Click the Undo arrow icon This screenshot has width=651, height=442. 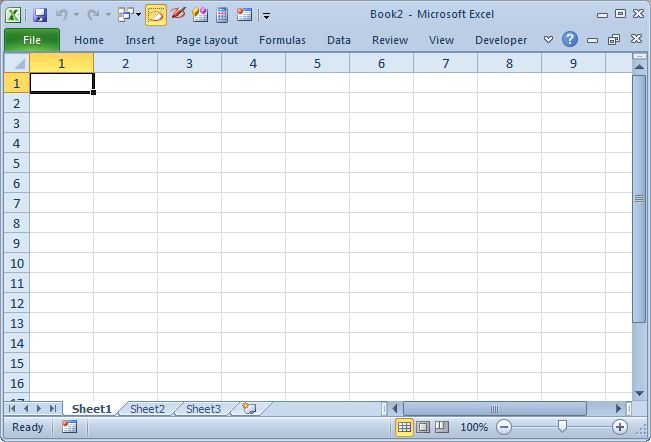61,15
